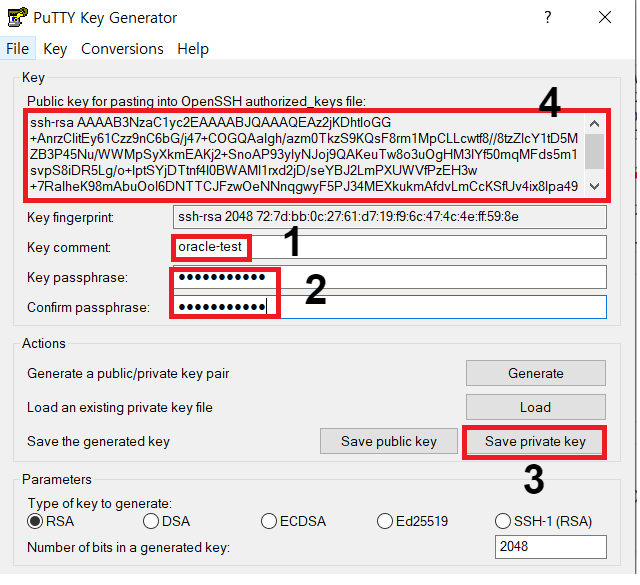Click the 'Key fingerprint:' label

pos(70,218)
